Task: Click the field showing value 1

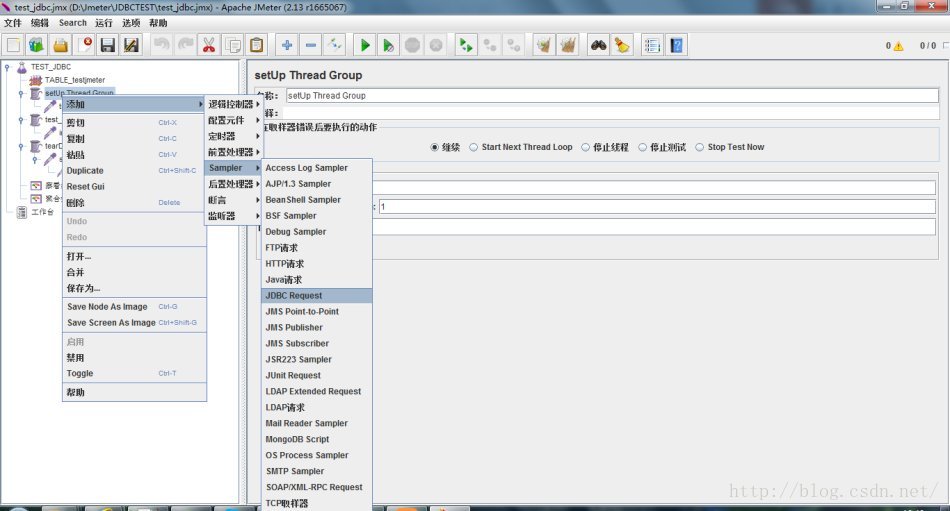Action: [x=657, y=207]
